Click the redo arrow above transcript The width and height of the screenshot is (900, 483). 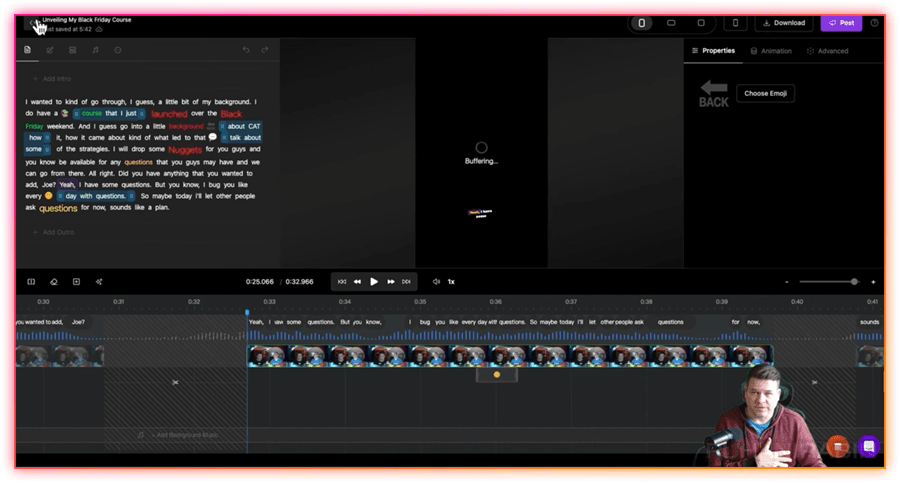pyautogui.click(x=265, y=50)
